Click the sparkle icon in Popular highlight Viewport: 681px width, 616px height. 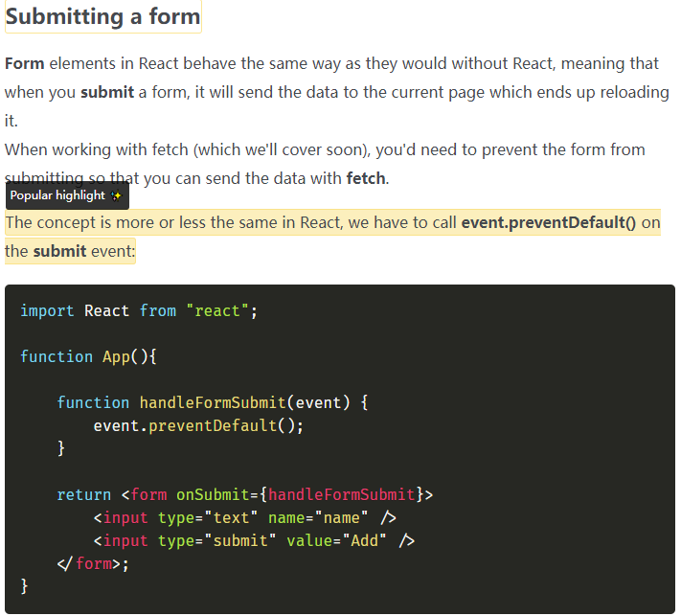[x=116, y=196]
